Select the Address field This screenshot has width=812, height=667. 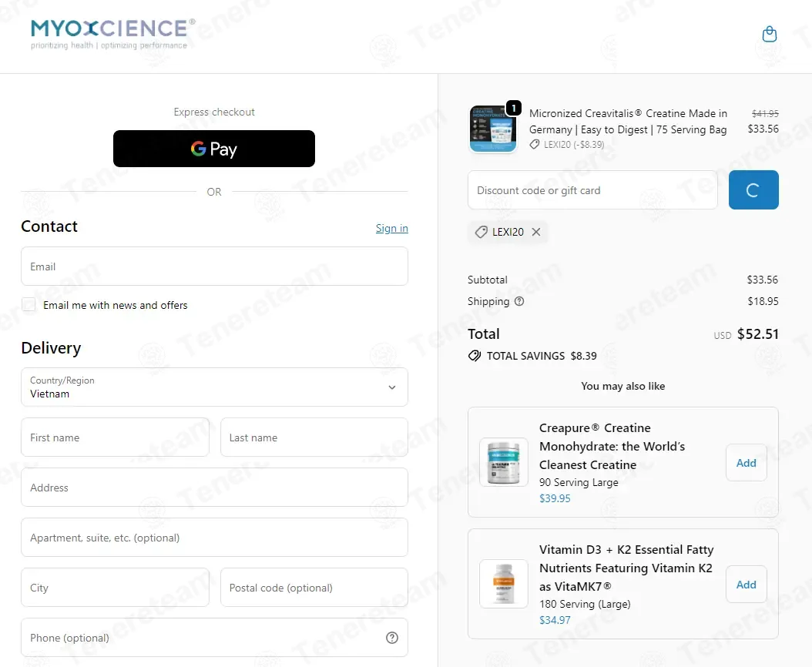pos(214,488)
